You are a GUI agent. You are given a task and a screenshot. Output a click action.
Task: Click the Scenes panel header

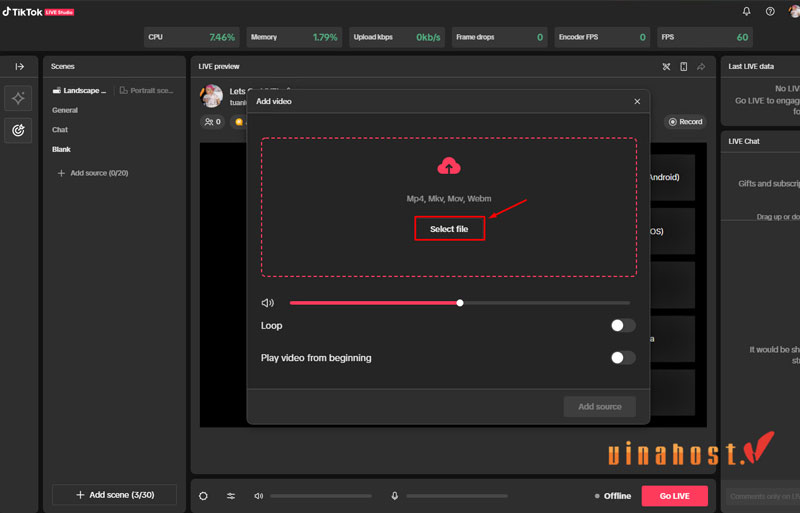coord(63,66)
